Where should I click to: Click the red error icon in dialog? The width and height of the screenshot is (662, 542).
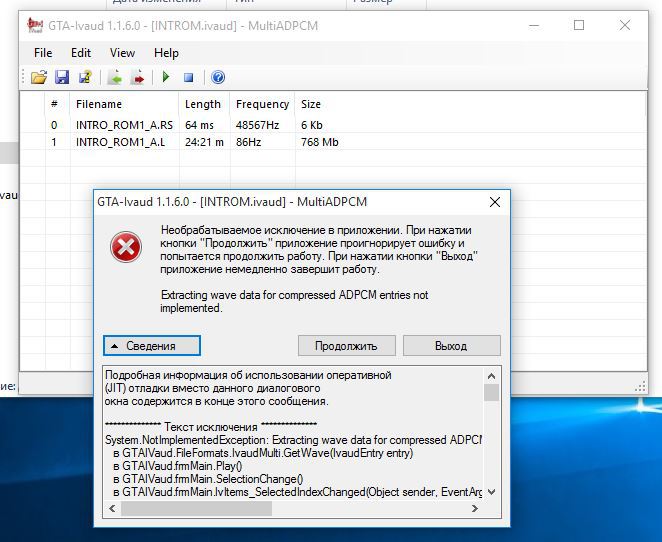(126, 247)
